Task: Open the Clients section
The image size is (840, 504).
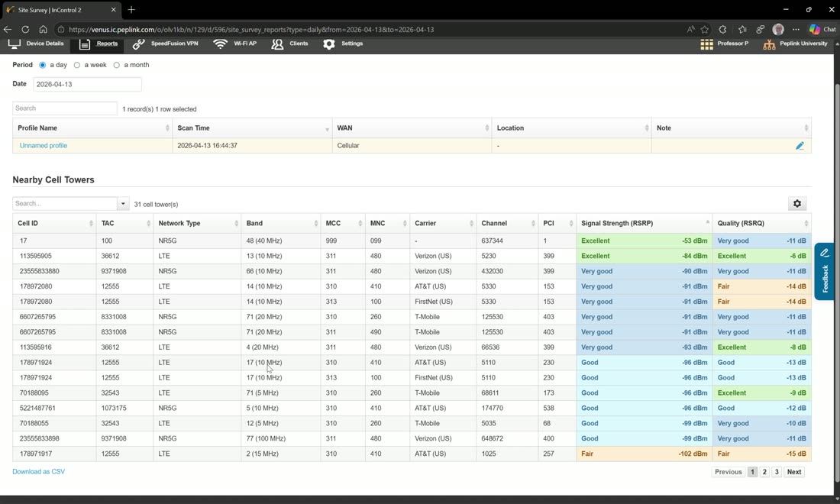Action: click(x=290, y=44)
